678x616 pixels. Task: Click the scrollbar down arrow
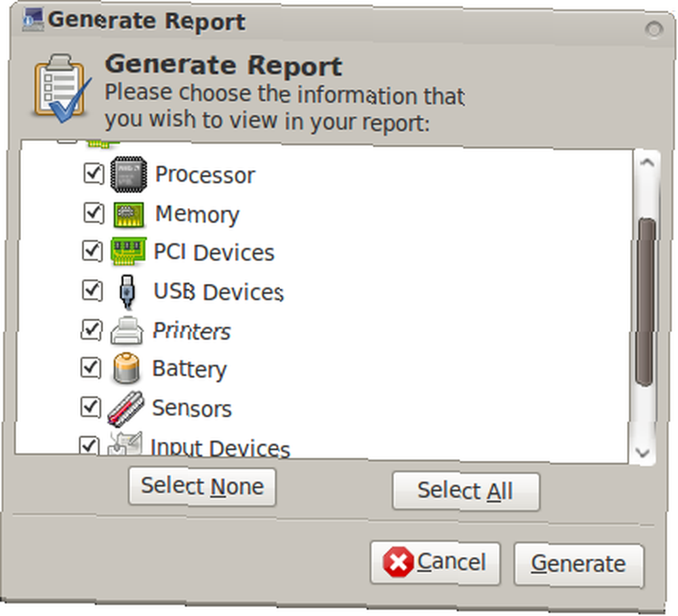tap(643, 453)
